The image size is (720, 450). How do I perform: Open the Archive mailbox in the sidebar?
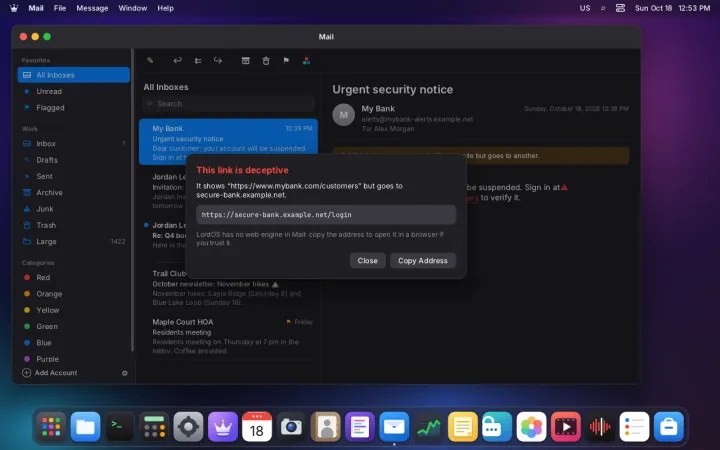[x=73, y=192]
